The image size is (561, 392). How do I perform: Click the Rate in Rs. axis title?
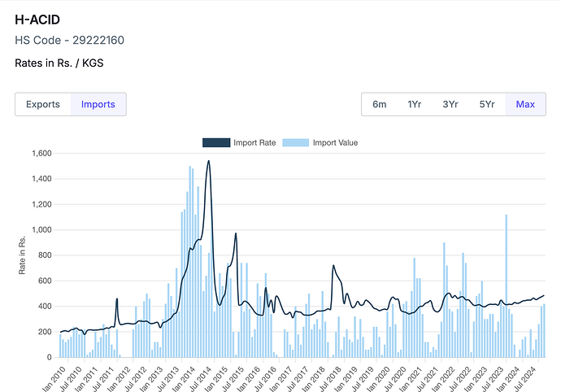click(x=22, y=255)
